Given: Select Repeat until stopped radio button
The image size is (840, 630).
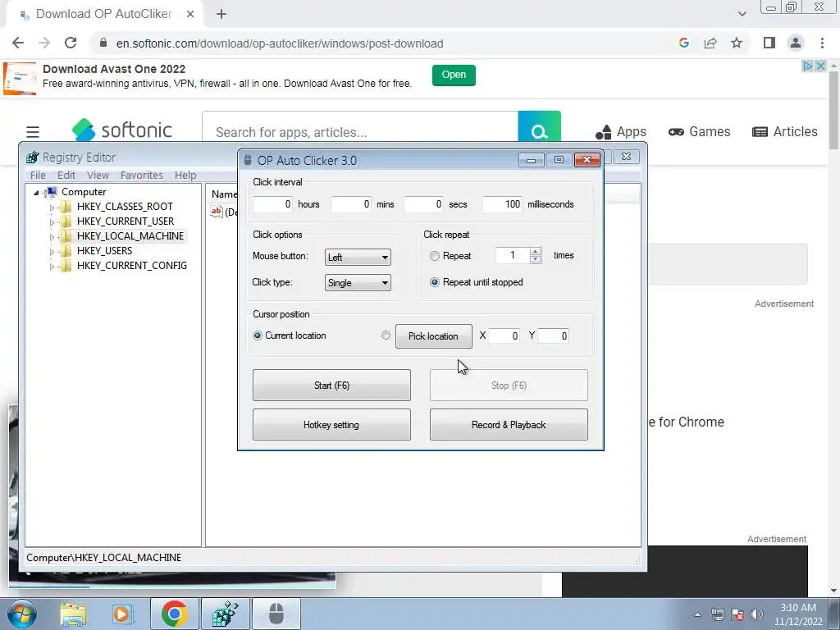Looking at the screenshot, I should click(x=435, y=282).
